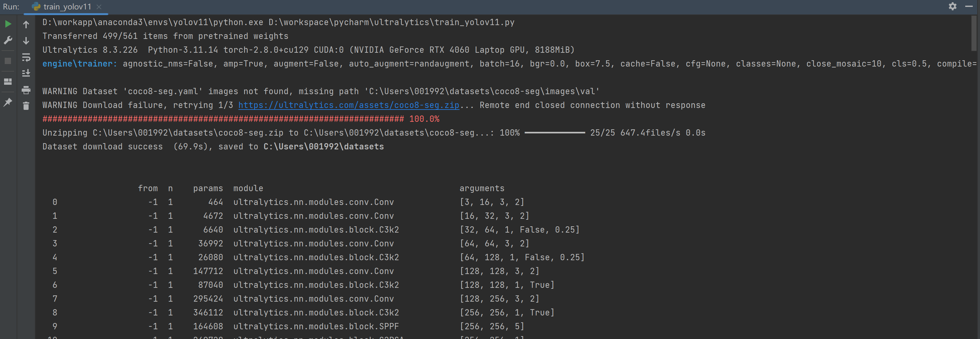
Task: Click the 'Ultralytics 8.3.226' version line
Action: point(308,50)
